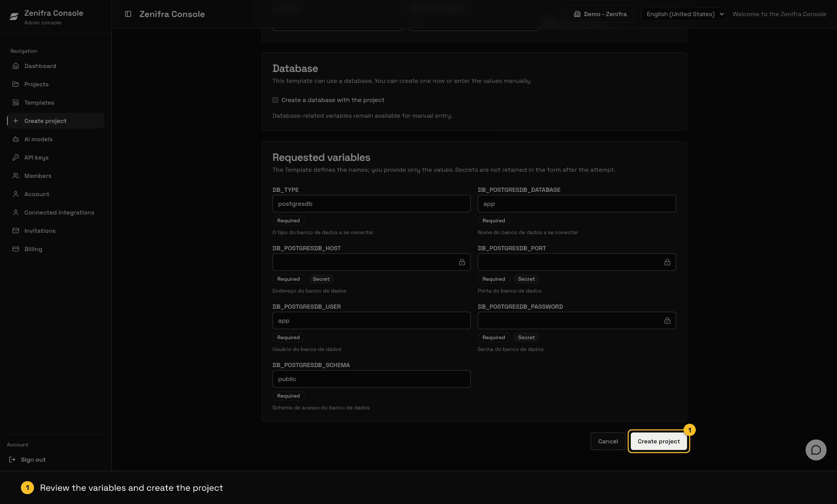Viewport: 837px width, 504px height.
Task: Open the chat support bubble icon
Action: coord(816,450)
